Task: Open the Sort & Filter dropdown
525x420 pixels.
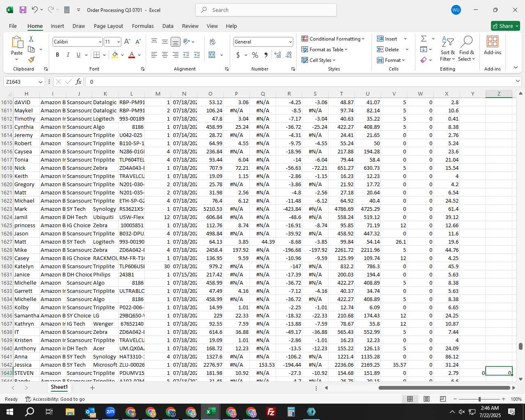Action: pos(447,49)
